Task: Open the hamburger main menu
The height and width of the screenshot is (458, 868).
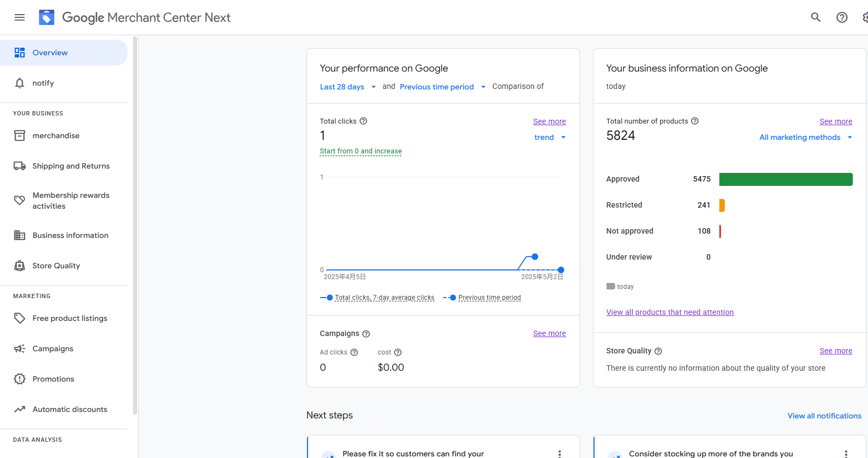Action: click(20, 17)
